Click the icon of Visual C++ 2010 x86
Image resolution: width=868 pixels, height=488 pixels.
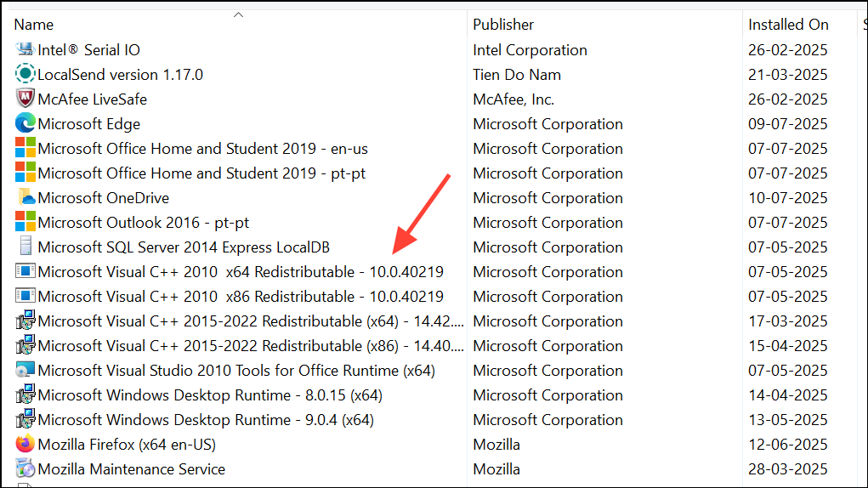[25, 296]
